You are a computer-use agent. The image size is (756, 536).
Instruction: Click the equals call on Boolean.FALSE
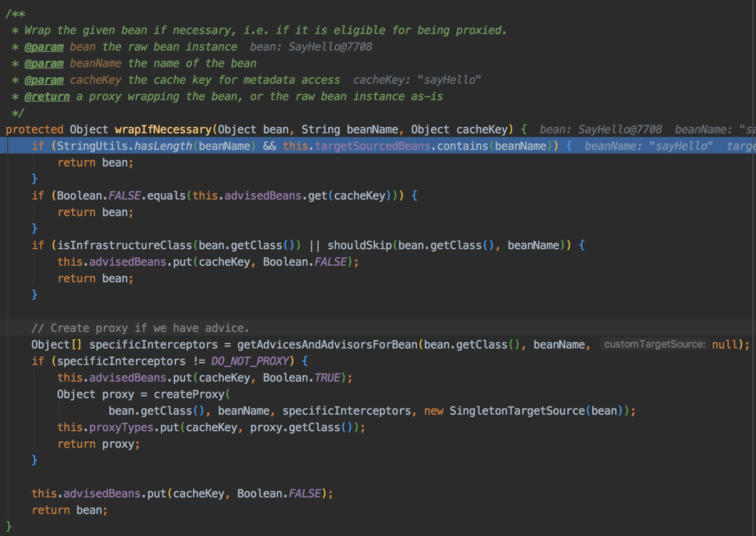point(166,196)
